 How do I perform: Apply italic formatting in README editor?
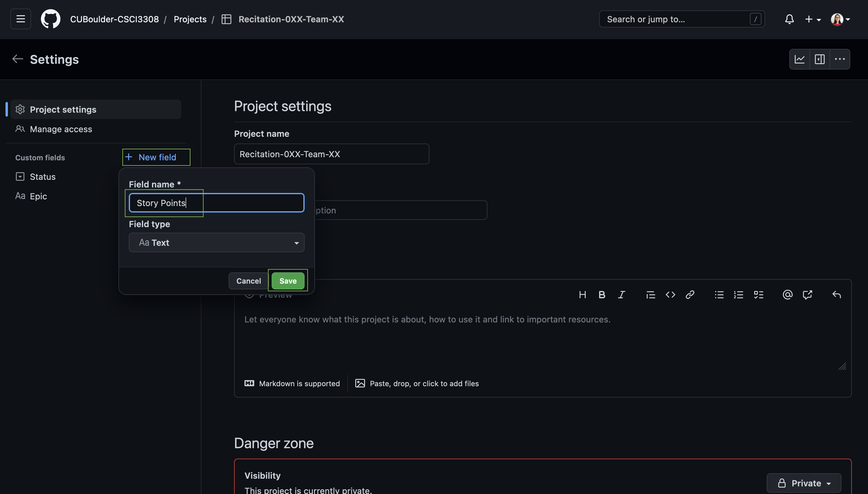[x=621, y=295]
